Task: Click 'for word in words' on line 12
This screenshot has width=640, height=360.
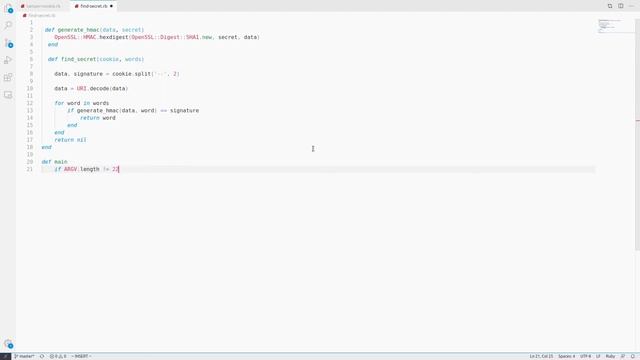Action: [82, 103]
